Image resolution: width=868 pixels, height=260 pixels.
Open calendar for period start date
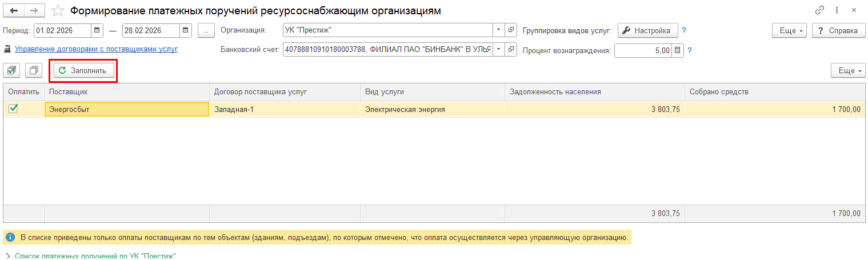[97, 30]
